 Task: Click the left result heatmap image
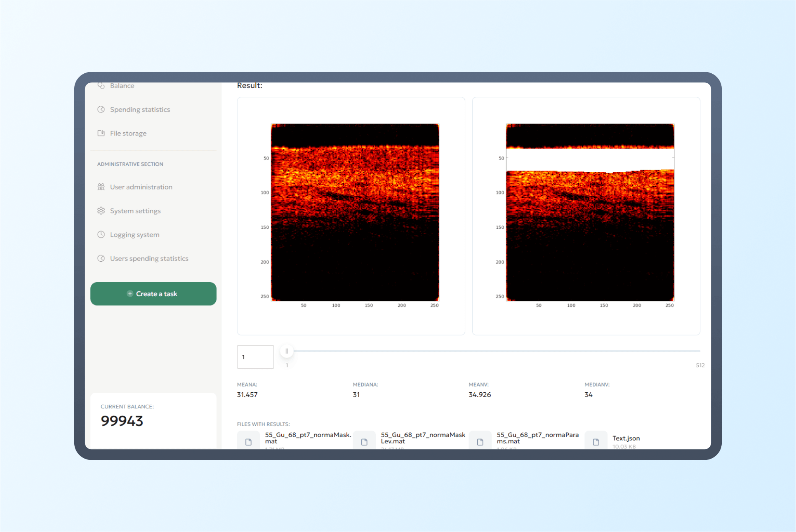tap(355, 212)
